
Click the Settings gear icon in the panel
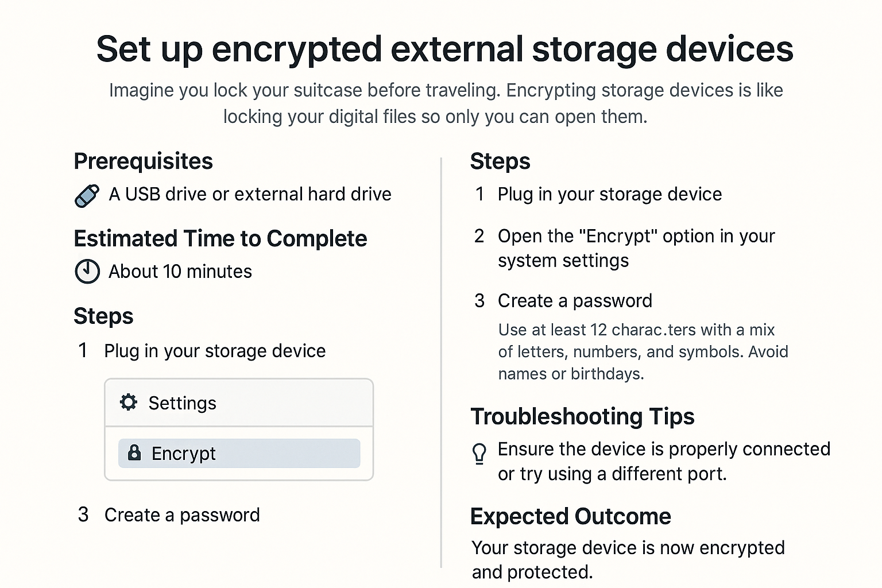point(129,403)
